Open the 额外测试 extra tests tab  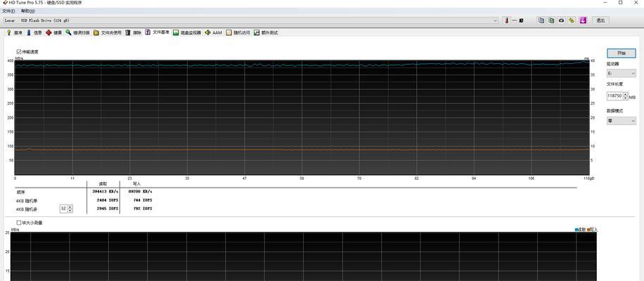[266, 32]
